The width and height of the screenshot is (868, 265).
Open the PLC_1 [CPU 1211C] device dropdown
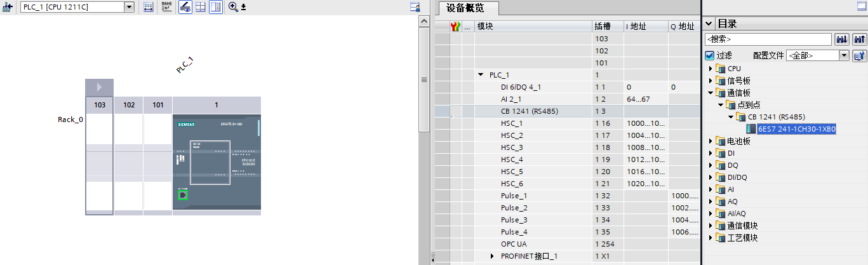tap(130, 7)
